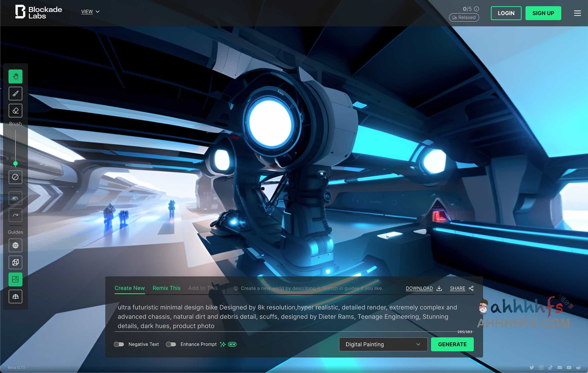588x373 pixels.
Task: Click the NEW badge next to Enhance Prompt
Action: point(232,344)
